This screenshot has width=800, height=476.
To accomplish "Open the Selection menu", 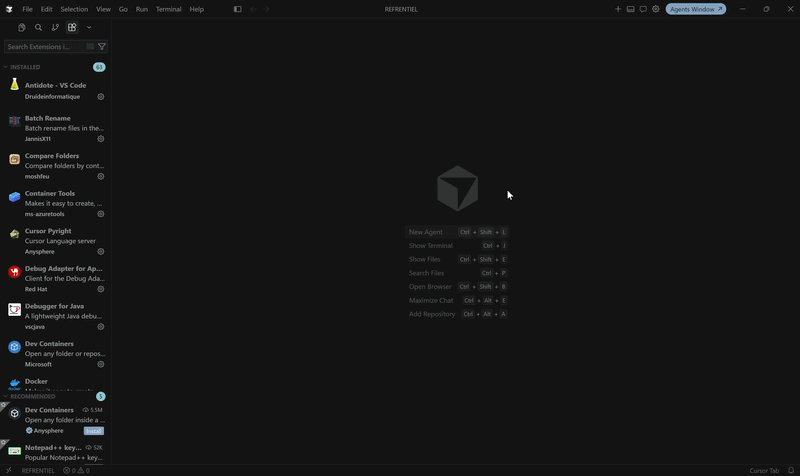I will point(74,9).
